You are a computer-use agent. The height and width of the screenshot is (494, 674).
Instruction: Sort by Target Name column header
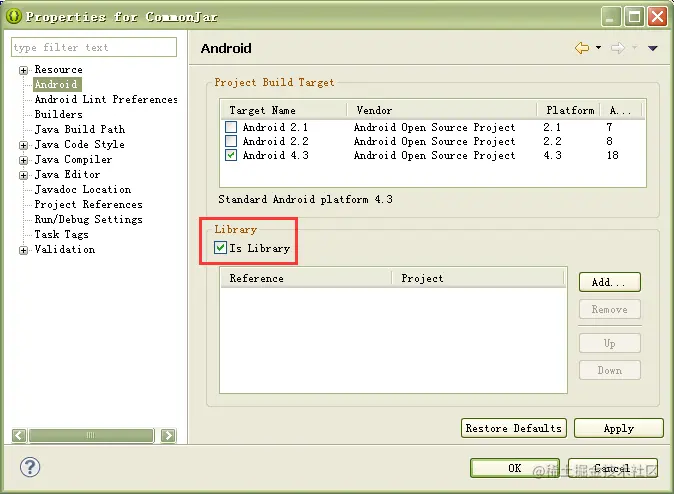[283, 110]
